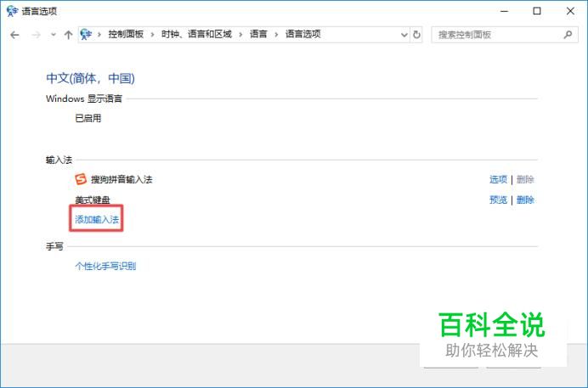
Task: Click the title bar language options icon
Action: coord(12,11)
